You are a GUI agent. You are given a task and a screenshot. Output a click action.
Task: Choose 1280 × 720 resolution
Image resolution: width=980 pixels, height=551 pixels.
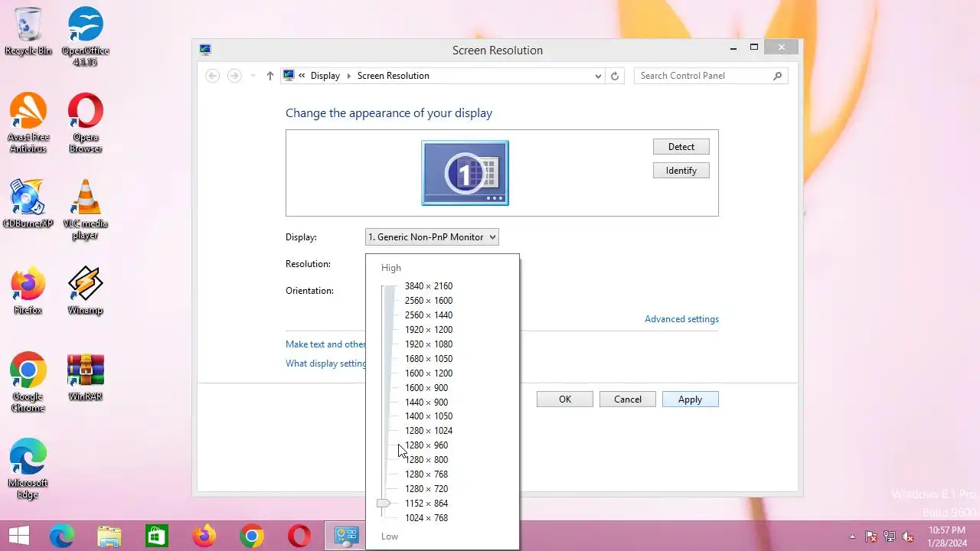tap(426, 489)
